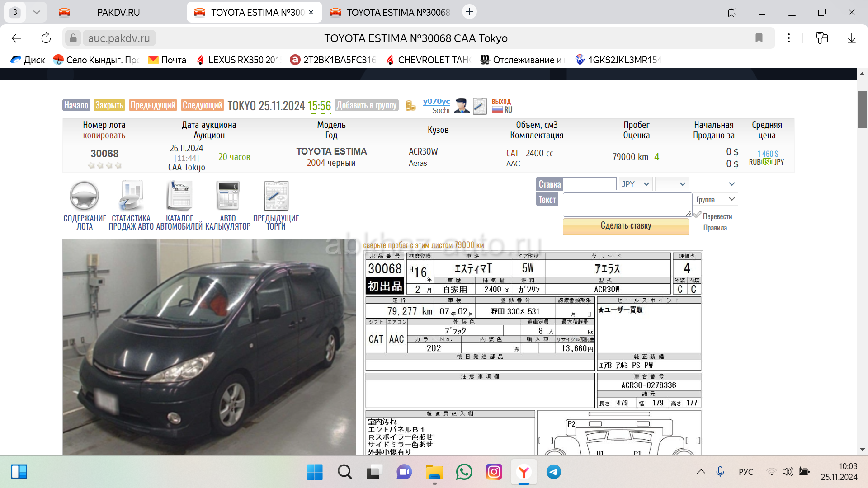Open the tab count button showing 3
Image resolution: width=868 pixels, height=488 pixels.
click(15, 12)
